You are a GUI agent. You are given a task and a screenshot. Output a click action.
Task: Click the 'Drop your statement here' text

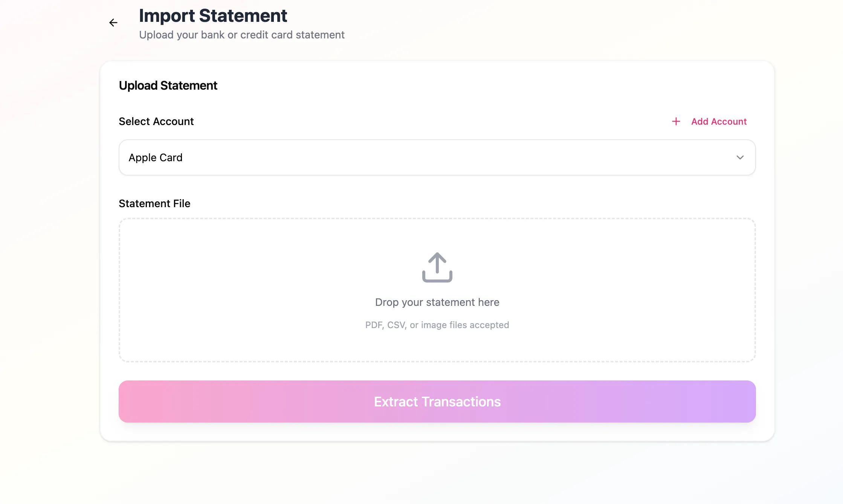pos(437,302)
